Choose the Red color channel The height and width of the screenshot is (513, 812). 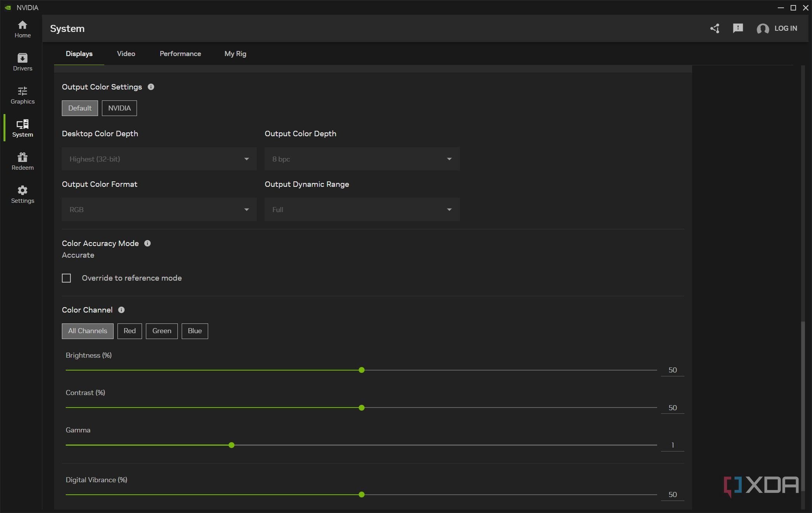pos(130,331)
